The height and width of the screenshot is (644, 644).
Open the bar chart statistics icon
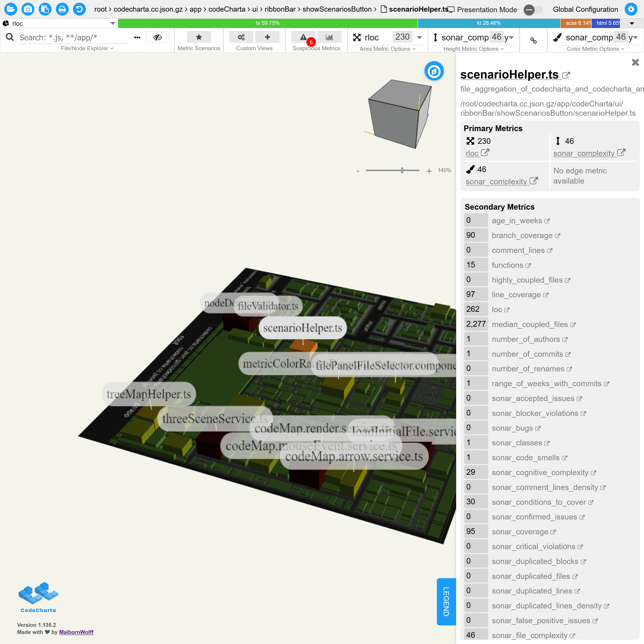click(330, 37)
